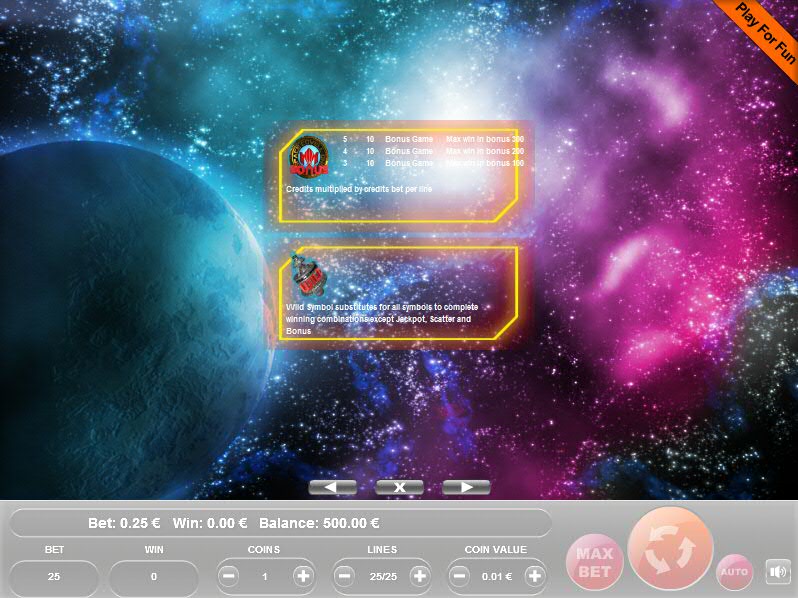Viewport: 798px width, 598px height.
Task: Lower the coin value
Action: [x=460, y=576]
